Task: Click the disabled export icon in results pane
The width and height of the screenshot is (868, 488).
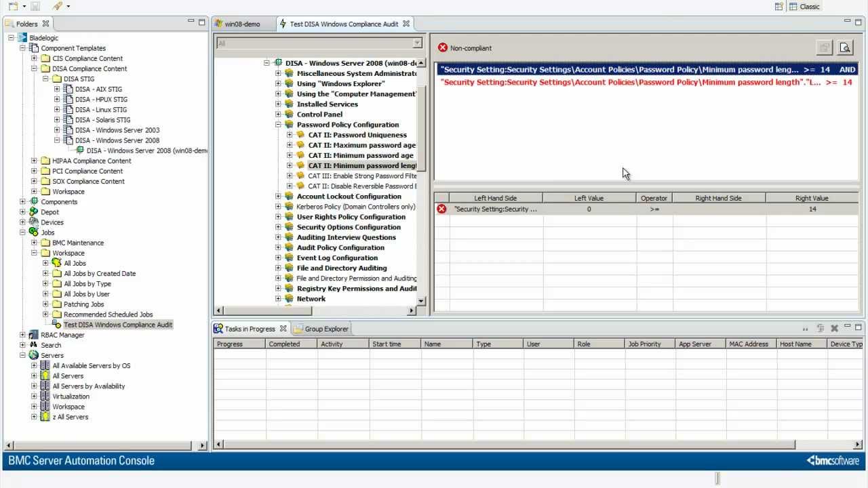Action: [x=824, y=47]
